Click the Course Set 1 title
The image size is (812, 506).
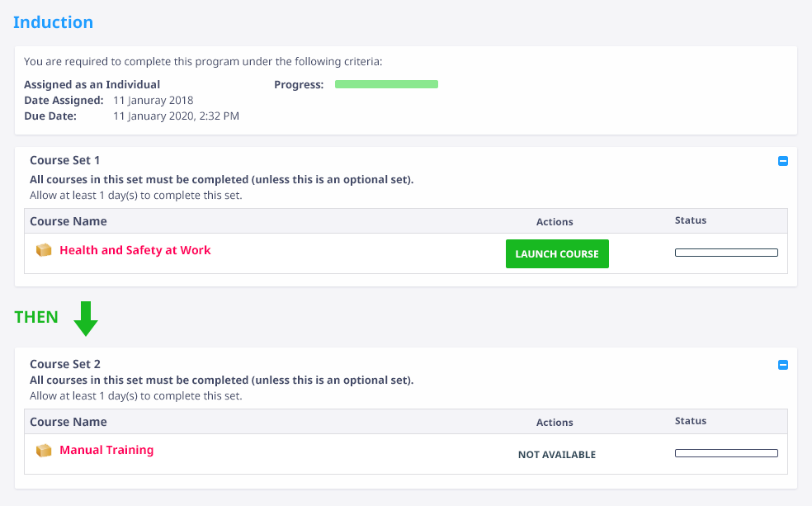click(x=64, y=160)
